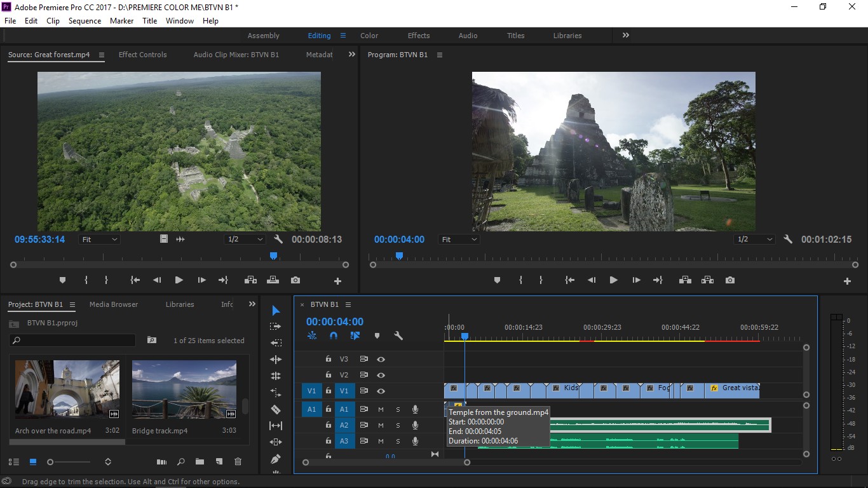Expand workspace overflow chevron

625,36
